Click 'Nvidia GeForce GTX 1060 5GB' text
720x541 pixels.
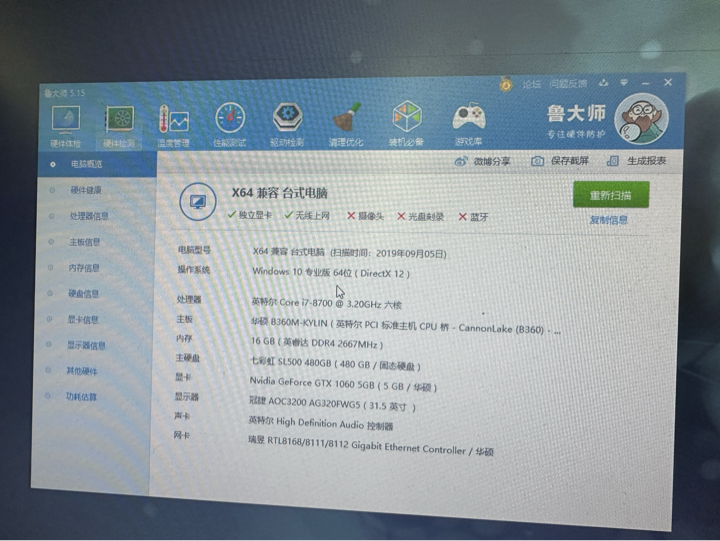[x=312, y=383]
